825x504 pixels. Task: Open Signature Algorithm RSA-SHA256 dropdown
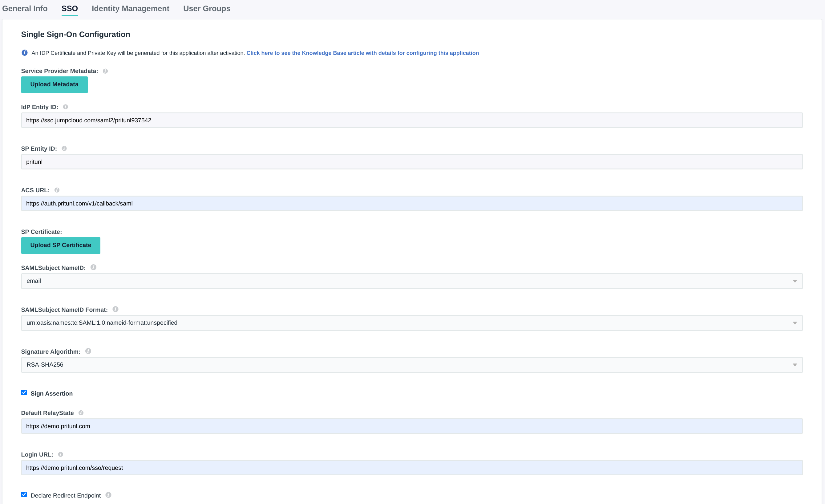pos(411,365)
